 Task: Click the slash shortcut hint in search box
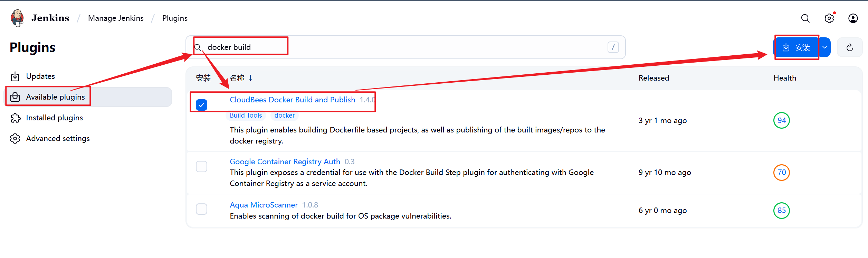click(613, 47)
